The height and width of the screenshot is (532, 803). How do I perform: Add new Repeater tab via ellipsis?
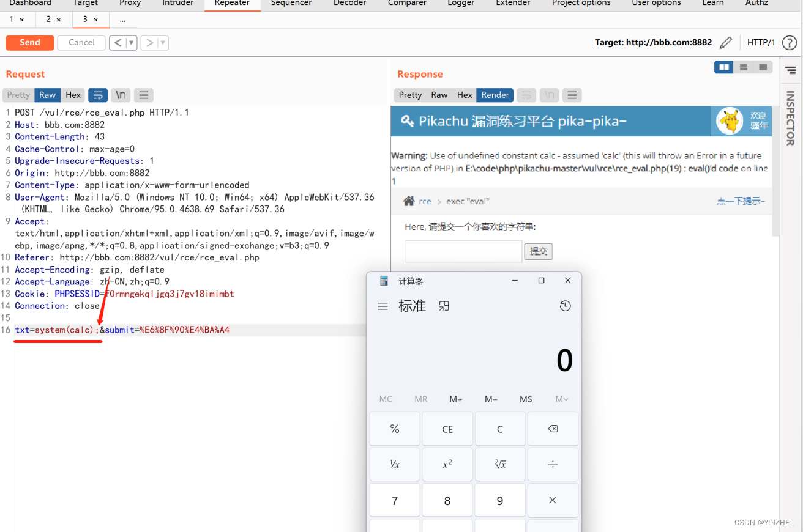click(123, 20)
